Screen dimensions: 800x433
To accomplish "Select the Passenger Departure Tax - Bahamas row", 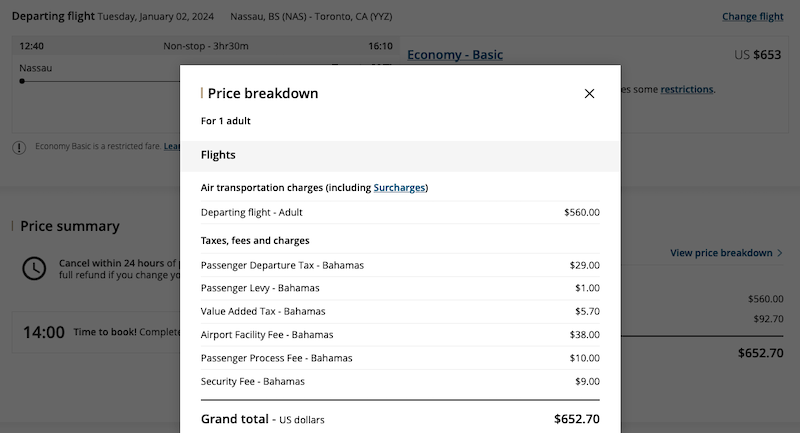I will [x=400, y=265].
